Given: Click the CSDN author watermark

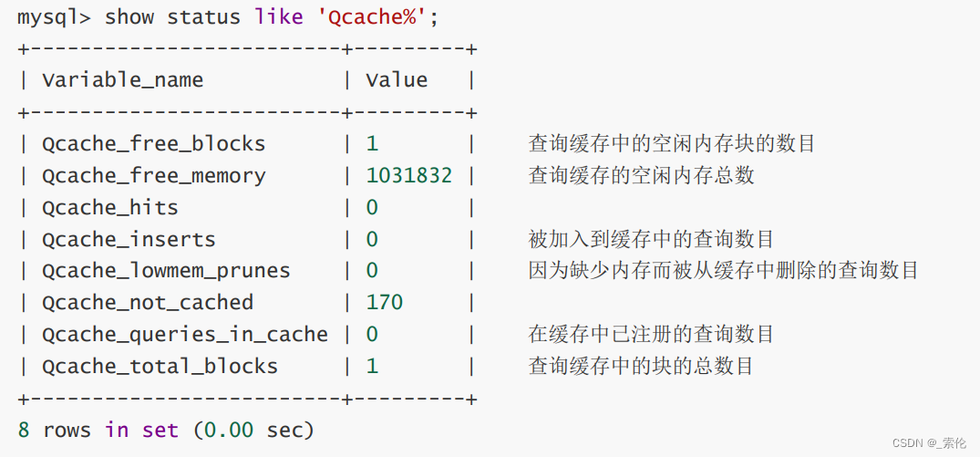Looking at the screenshot, I should pos(929,442).
